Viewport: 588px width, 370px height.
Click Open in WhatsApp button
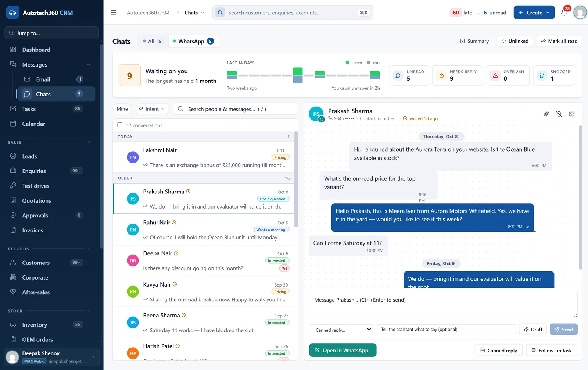[343, 350]
